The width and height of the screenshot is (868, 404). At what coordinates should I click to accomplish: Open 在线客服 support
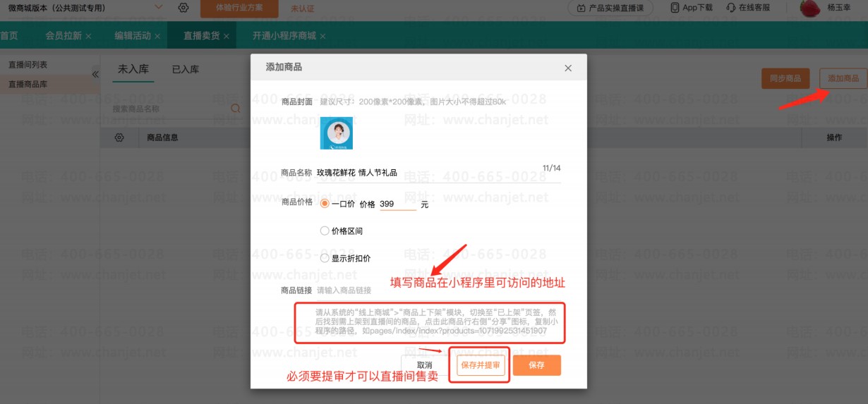(x=748, y=8)
